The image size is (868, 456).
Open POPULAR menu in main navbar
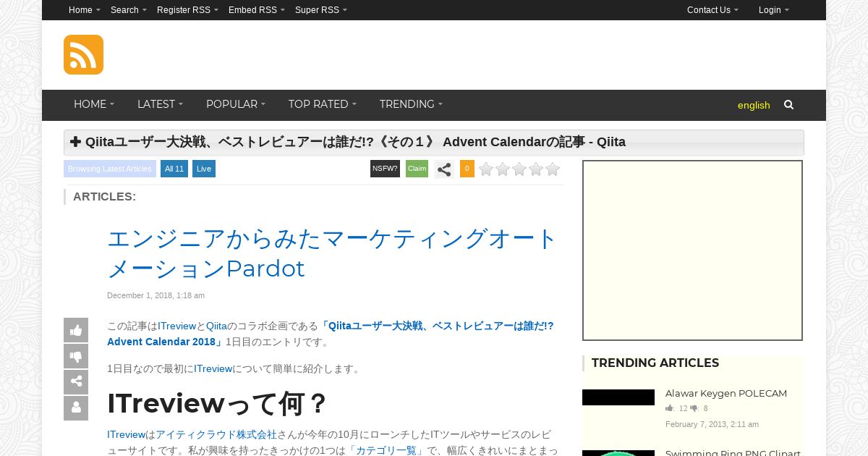236,105
